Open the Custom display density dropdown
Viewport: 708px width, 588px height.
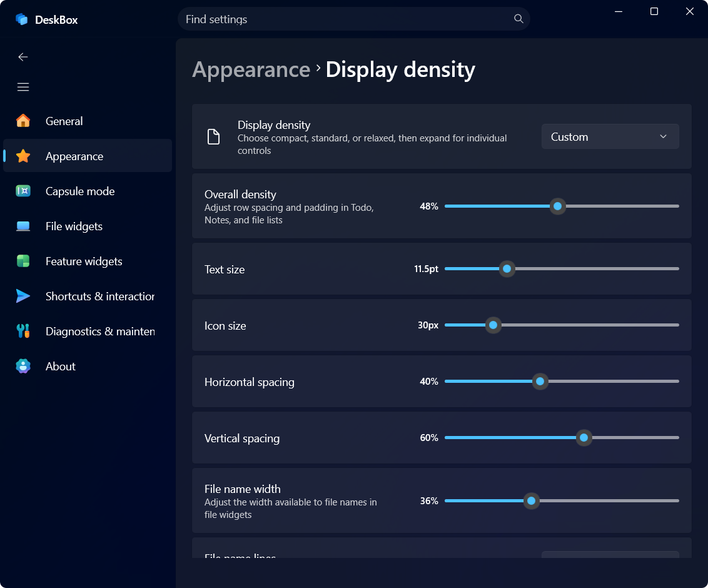(x=610, y=136)
